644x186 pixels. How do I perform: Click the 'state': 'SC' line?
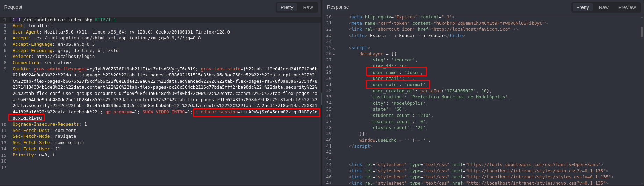point(388,109)
